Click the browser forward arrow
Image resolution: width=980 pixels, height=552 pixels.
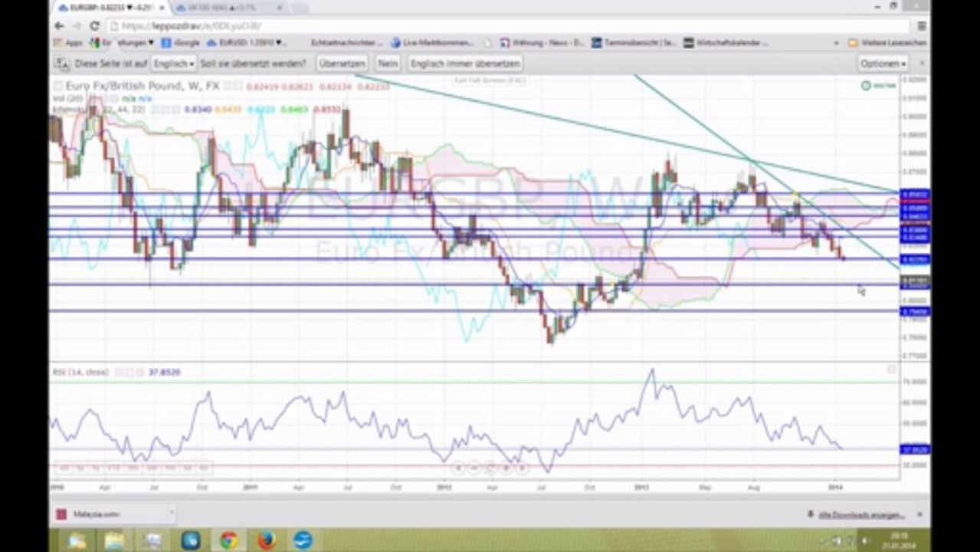click(x=77, y=25)
